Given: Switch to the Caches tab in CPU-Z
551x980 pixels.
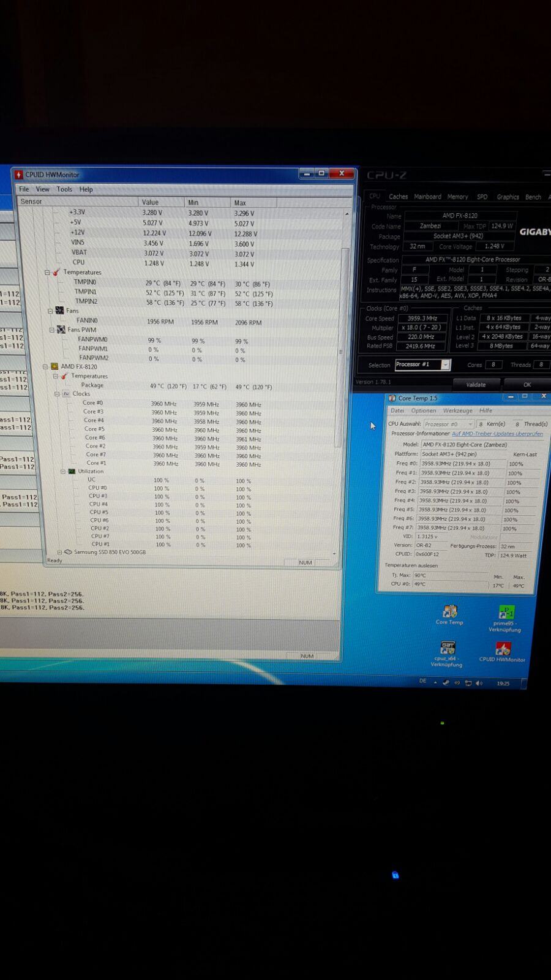Looking at the screenshot, I should [x=398, y=197].
